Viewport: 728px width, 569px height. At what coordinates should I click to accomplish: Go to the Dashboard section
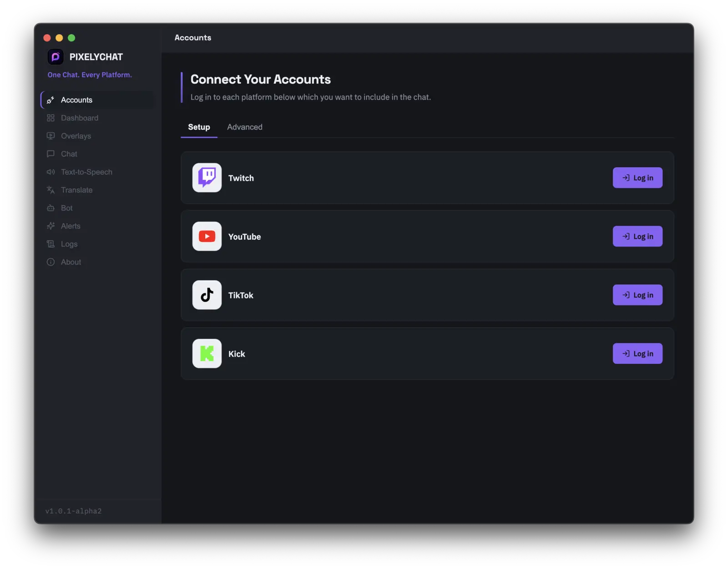coord(97,118)
